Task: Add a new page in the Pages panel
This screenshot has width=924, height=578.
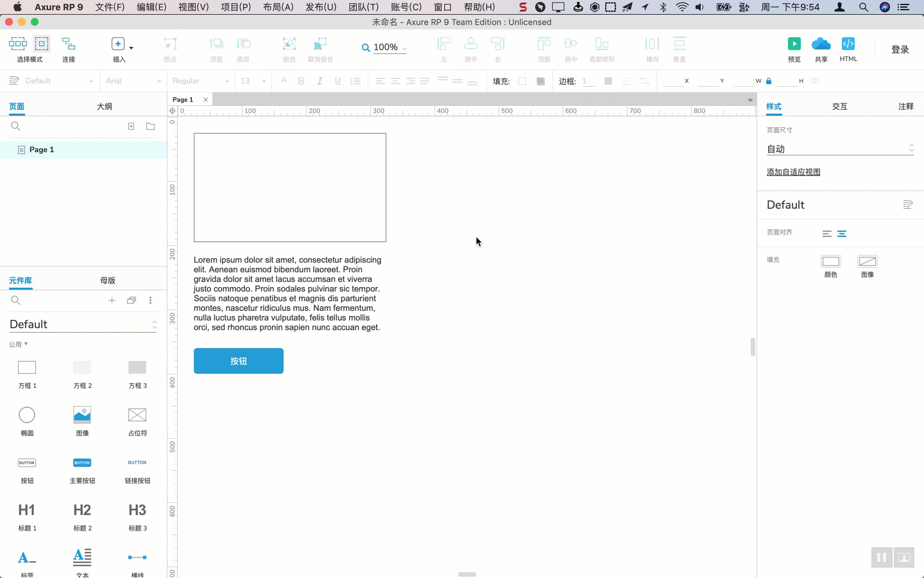Action: pos(131,127)
